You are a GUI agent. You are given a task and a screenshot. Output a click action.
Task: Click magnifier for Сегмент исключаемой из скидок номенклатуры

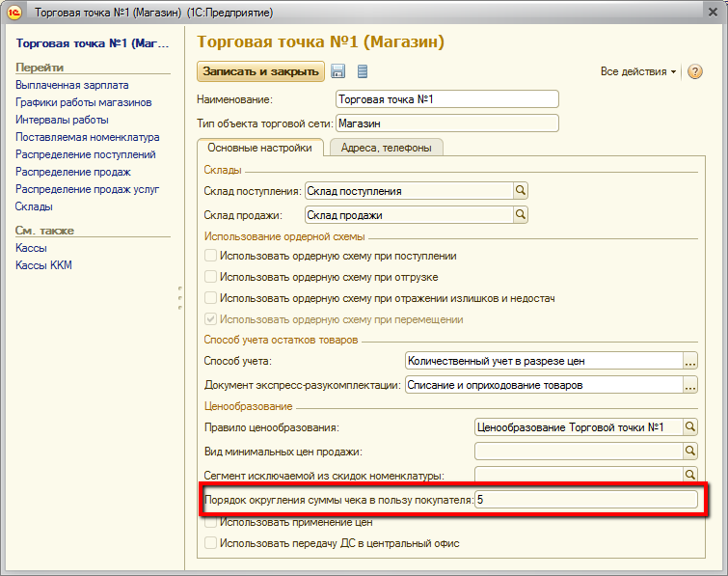point(689,475)
